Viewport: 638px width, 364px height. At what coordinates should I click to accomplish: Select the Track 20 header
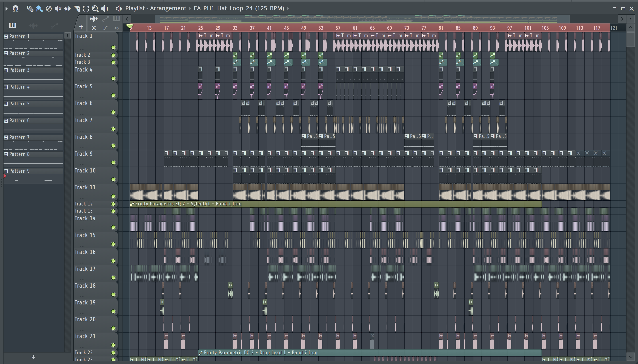(95, 323)
